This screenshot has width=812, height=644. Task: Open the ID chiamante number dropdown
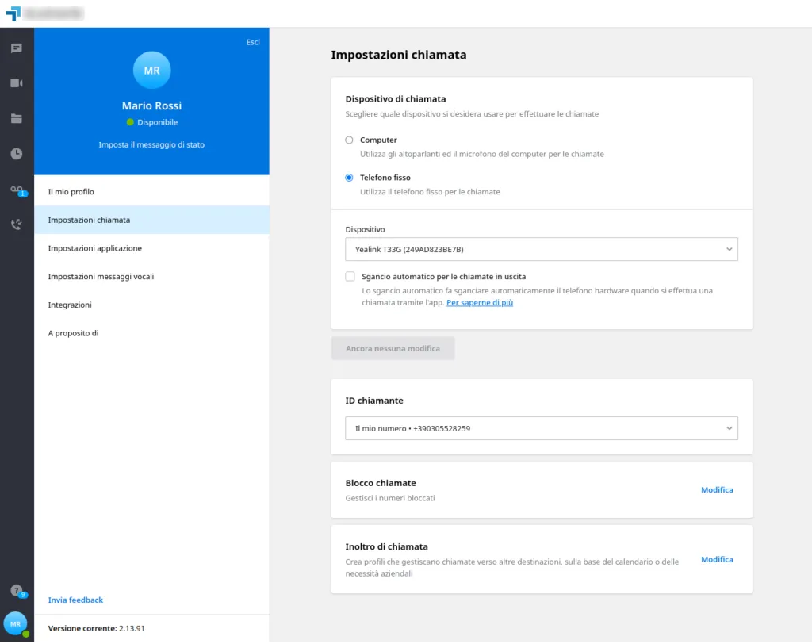[541, 428]
